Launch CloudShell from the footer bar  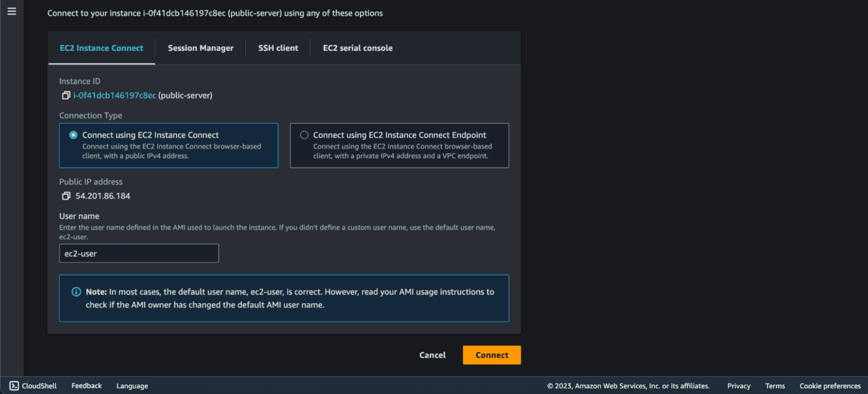[33, 386]
